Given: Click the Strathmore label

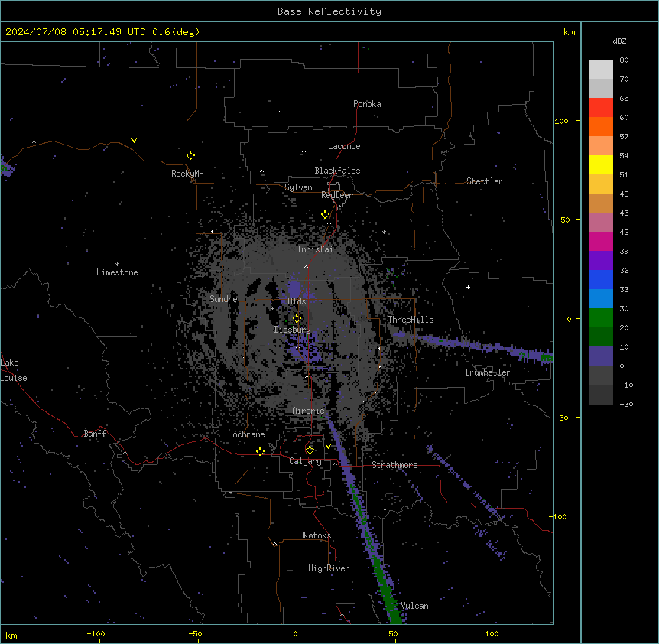Looking at the screenshot, I should click(x=394, y=465).
